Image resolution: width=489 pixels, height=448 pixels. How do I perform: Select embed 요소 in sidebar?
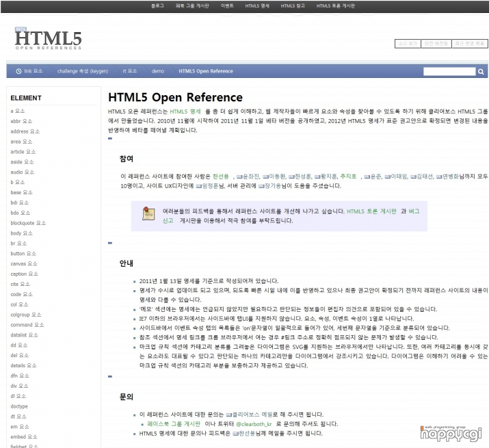click(24, 437)
